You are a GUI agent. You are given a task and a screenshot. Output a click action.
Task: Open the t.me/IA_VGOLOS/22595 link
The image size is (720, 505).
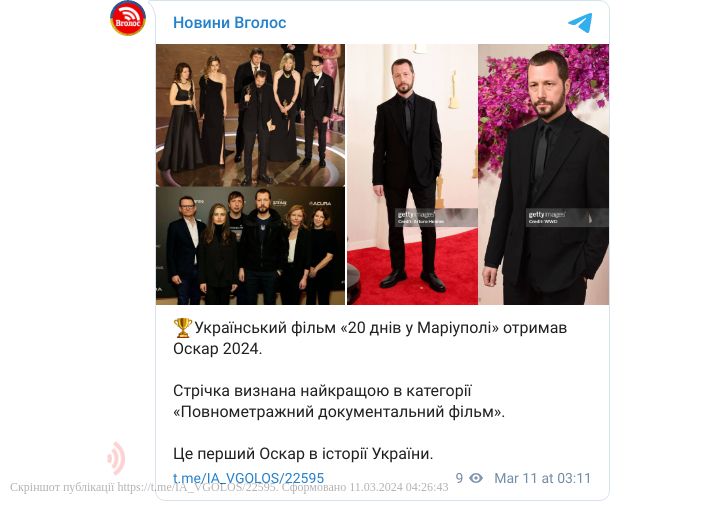[x=248, y=478]
